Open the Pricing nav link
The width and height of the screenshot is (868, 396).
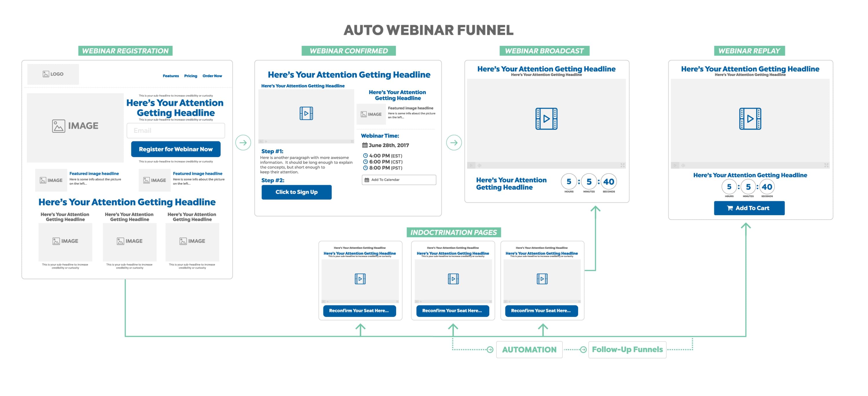coord(190,76)
